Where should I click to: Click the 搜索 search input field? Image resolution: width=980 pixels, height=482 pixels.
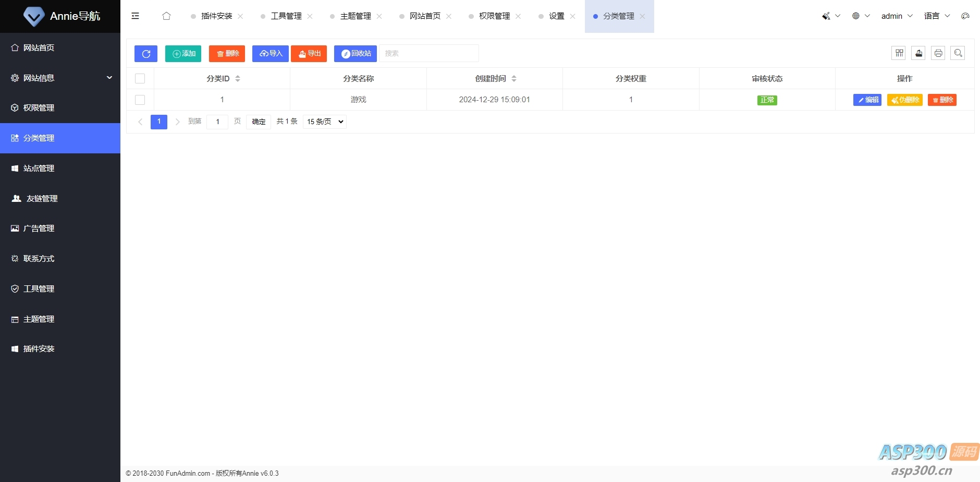pos(428,53)
